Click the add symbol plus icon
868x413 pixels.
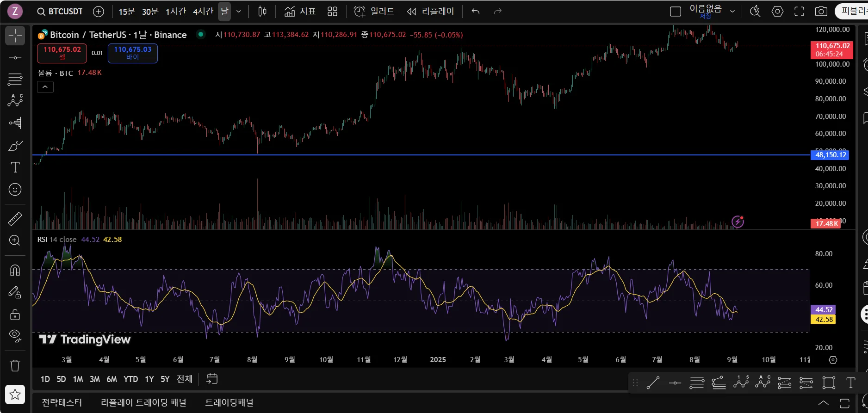point(99,12)
